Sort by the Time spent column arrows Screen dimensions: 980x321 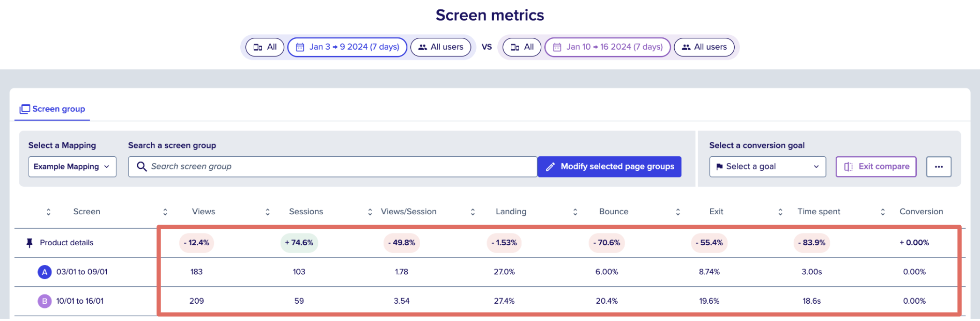click(x=781, y=212)
